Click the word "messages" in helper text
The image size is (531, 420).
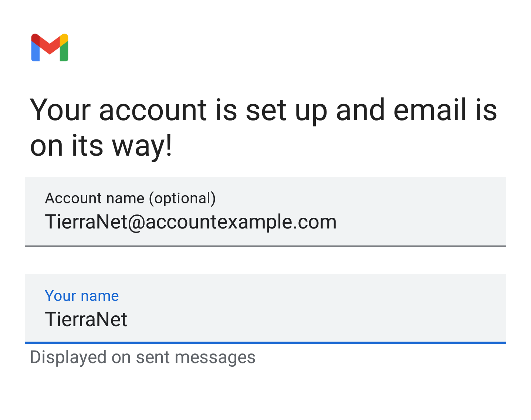(215, 358)
